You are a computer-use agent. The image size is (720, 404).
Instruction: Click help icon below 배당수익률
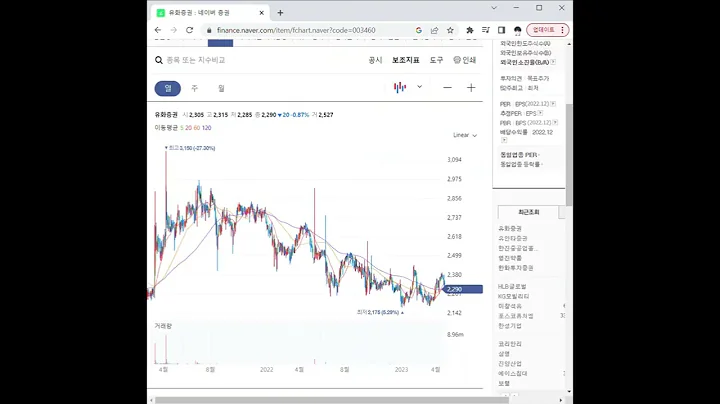(x=504, y=140)
